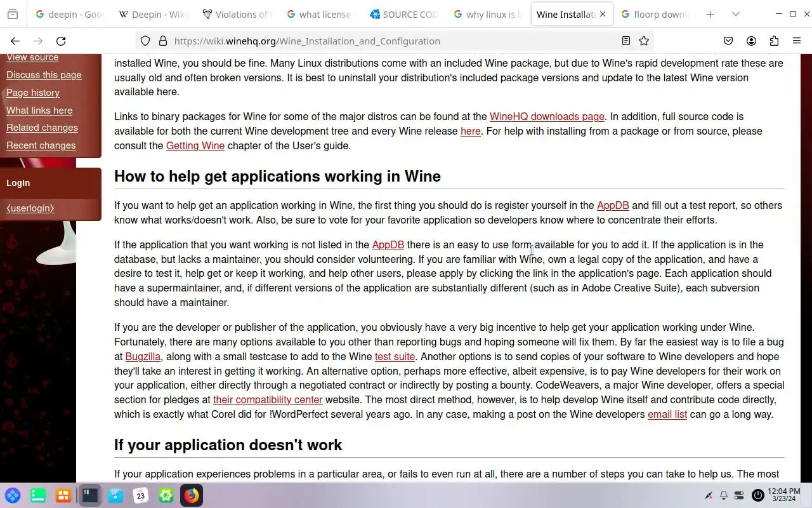Image resolution: width=812 pixels, height=508 pixels.
Task: Open the Firefox account icon
Action: 751,41
